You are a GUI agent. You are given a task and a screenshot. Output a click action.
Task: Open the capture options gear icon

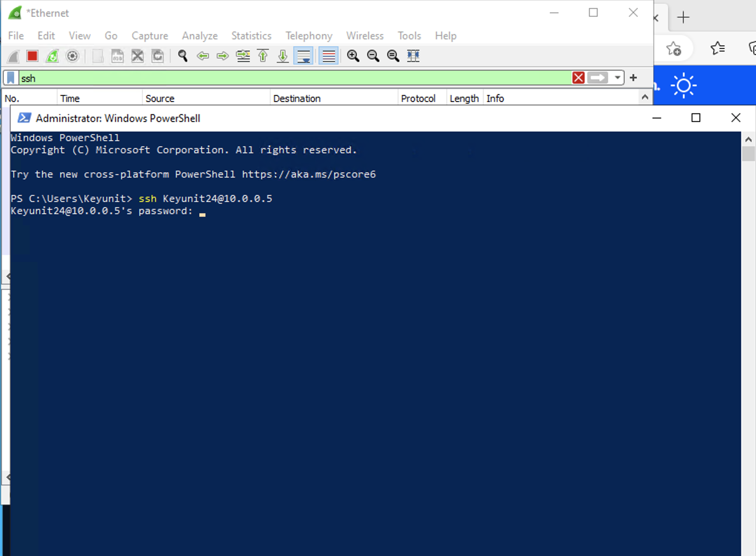click(72, 56)
